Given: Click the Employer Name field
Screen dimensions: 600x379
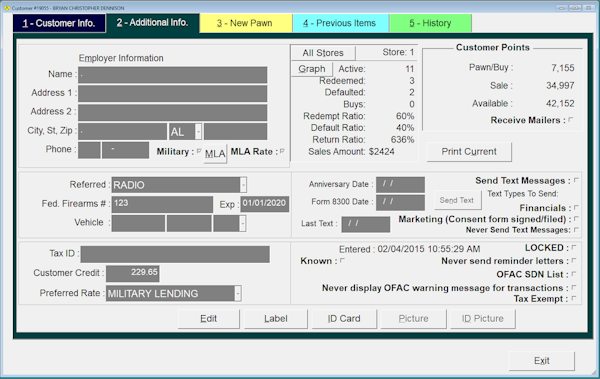Looking at the screenshot, I should click(173, 75).
